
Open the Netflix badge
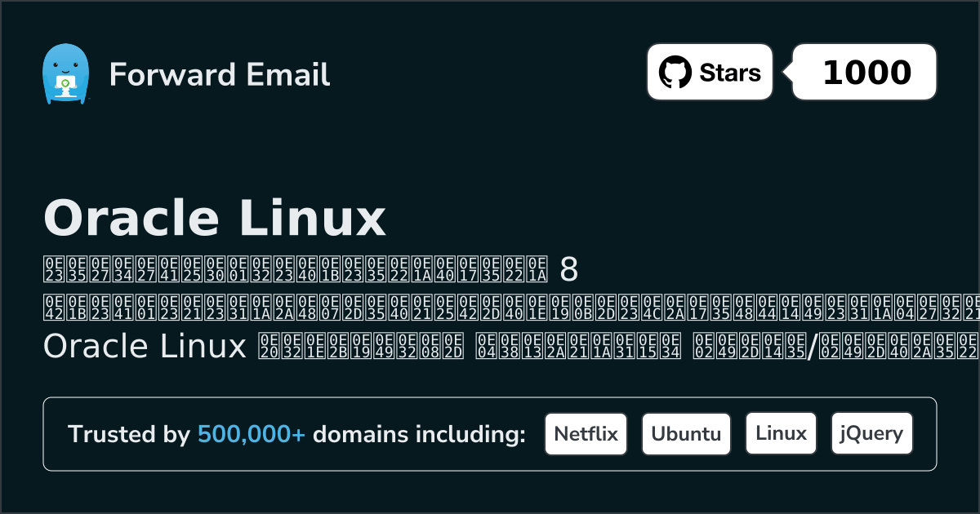[586, 433]
